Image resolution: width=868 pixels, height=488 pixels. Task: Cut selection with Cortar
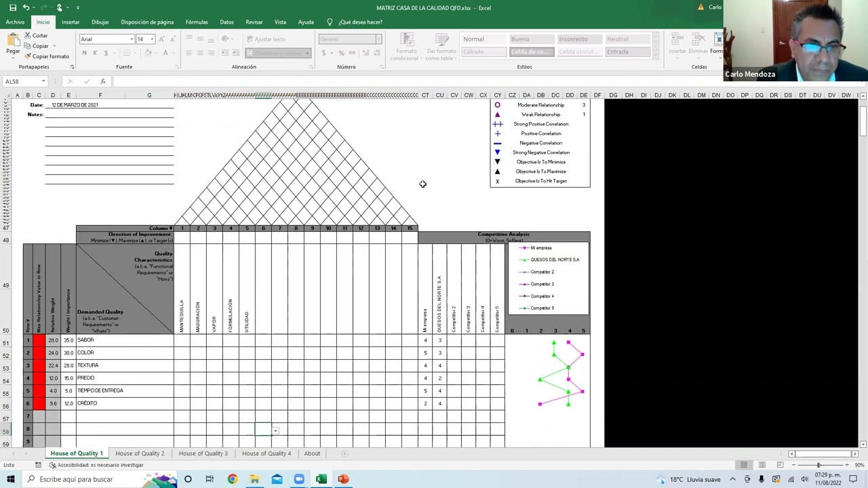pyautogui.click(x=36, y=36)
